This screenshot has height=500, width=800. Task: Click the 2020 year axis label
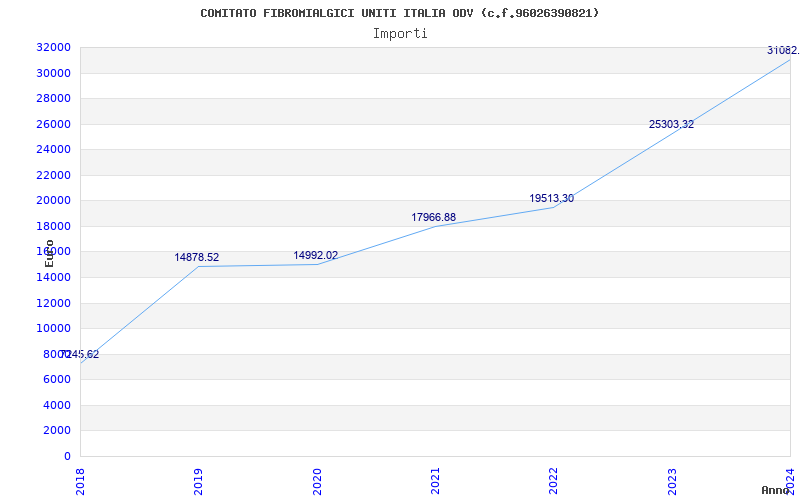tap(317, 482)
